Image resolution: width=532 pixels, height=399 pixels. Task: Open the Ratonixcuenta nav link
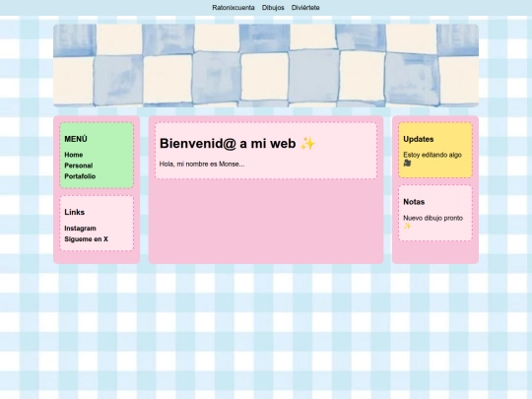pos(233,8)
